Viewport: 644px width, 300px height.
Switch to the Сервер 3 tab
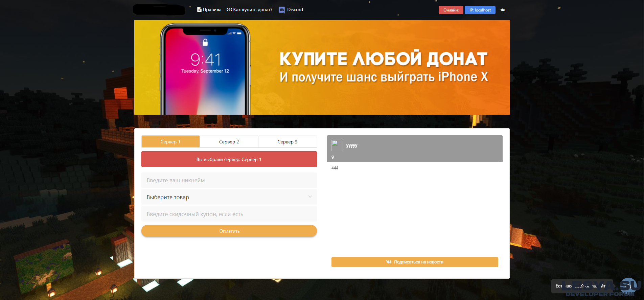(x=287, y=142)
